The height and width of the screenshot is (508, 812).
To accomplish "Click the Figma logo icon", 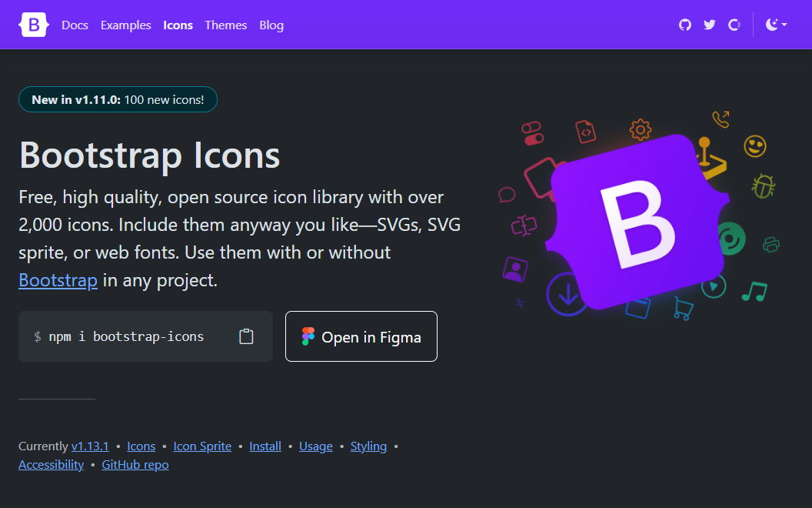I will [x=308, y=336].
